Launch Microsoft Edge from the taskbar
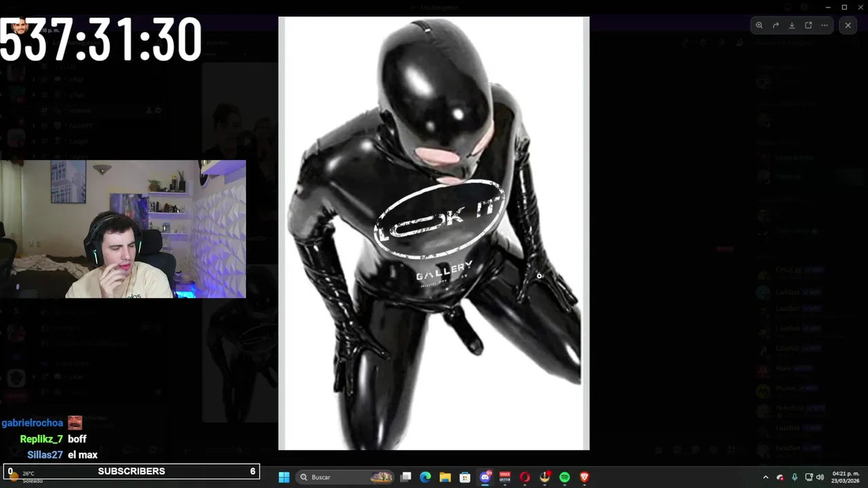The height and width of the screenshot is (488, 868). click(425, 477)
